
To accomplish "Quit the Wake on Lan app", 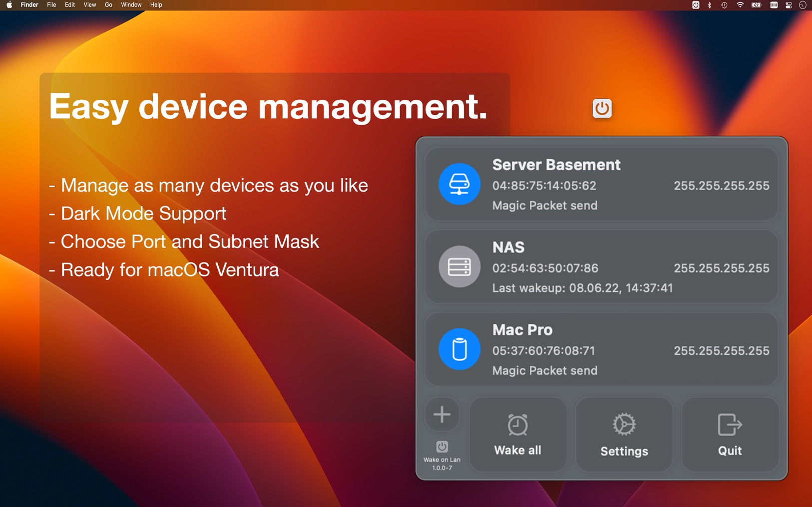I will tap(730, 434).
